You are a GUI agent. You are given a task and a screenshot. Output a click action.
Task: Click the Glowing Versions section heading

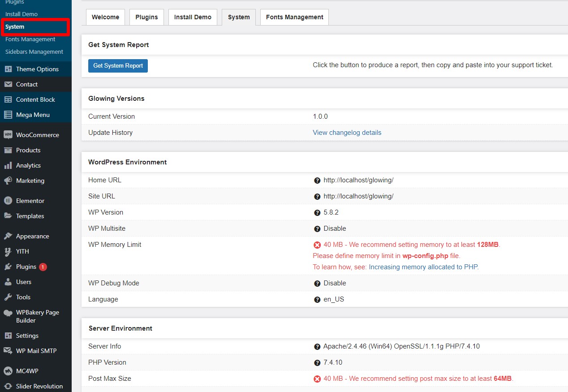[116, 99]
